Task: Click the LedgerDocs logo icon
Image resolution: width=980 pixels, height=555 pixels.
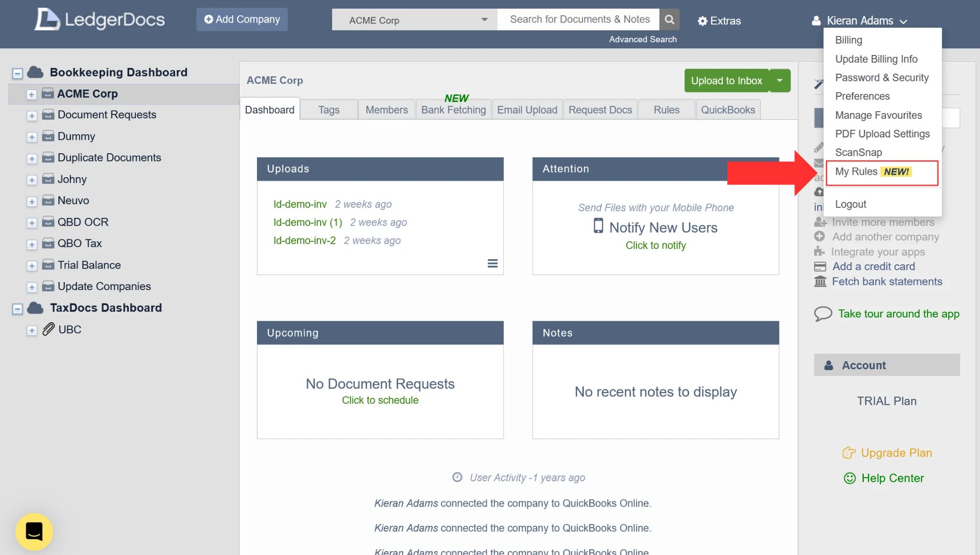Action: (48, 19)
